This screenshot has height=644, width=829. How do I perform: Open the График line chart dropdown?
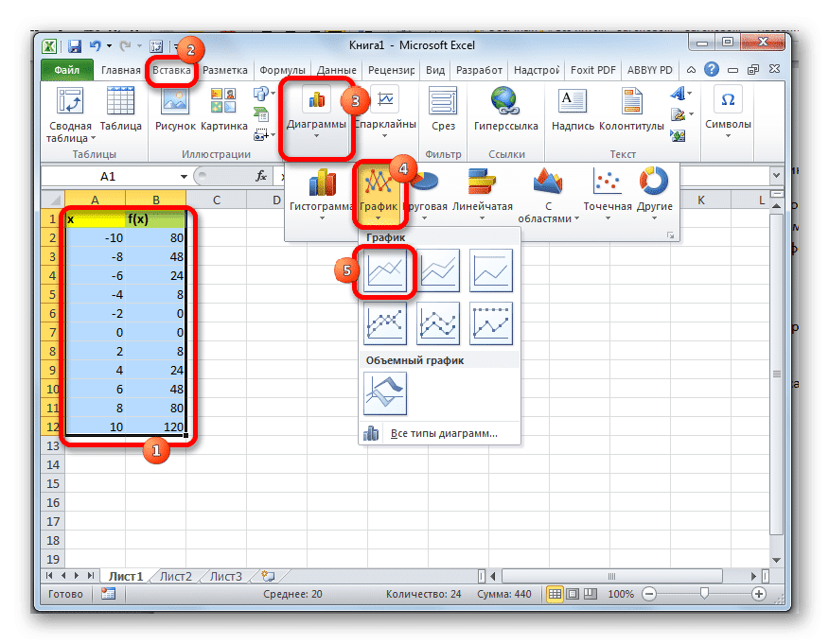378,218
